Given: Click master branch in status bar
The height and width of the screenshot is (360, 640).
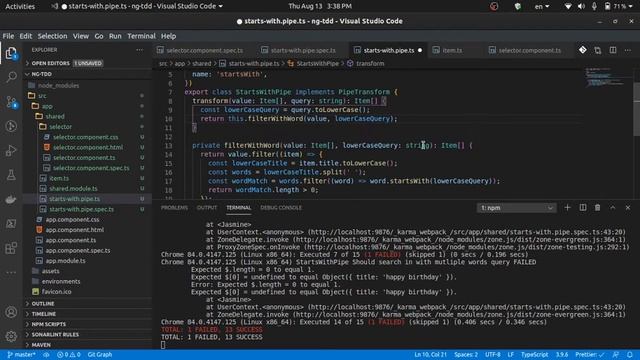Looking at the screenshot, I should [22, 355].
